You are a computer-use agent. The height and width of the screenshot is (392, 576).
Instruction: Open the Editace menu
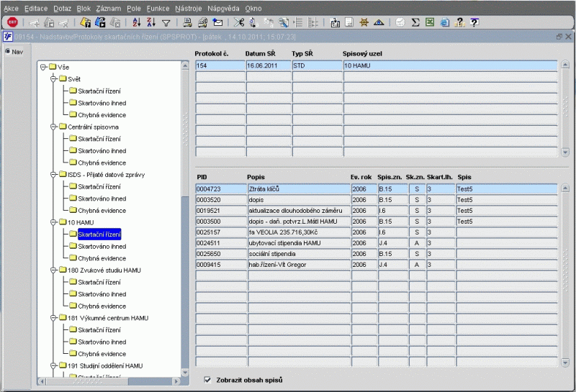point(36,9)
